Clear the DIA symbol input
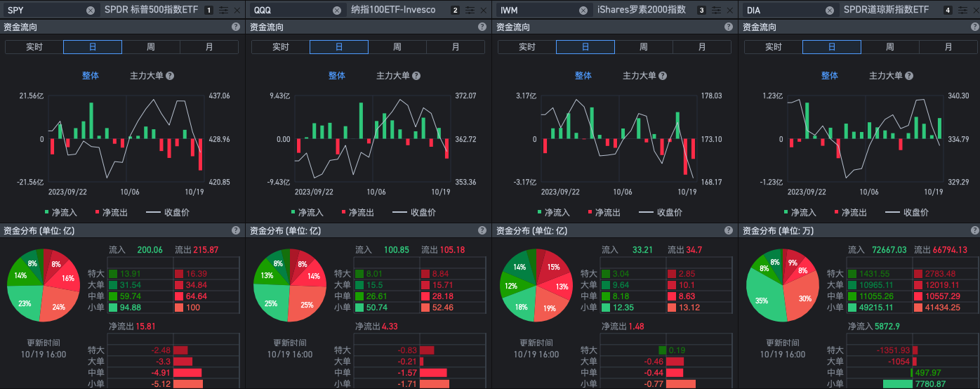This screenshot has width=980, height=389. (x=830, y=10)
